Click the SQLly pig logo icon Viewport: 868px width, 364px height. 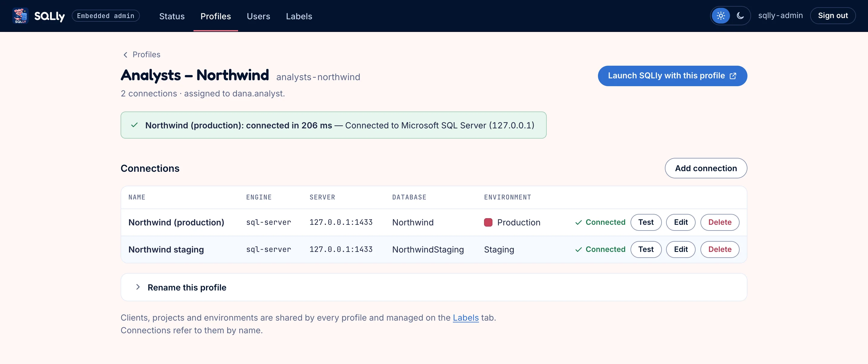point(20,16)
